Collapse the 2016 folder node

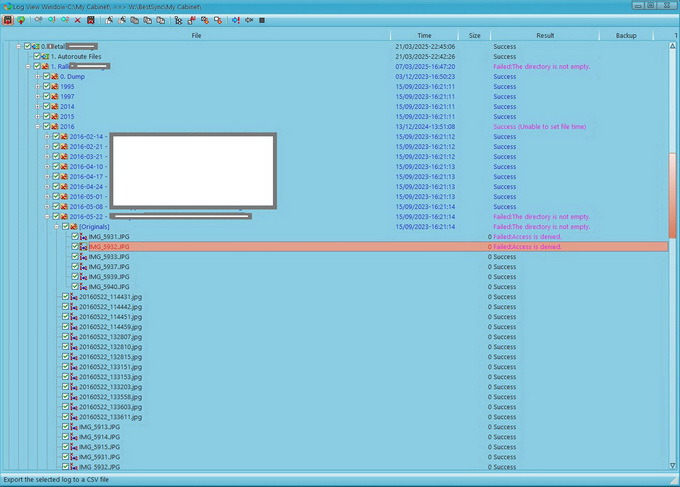(38, 127)
